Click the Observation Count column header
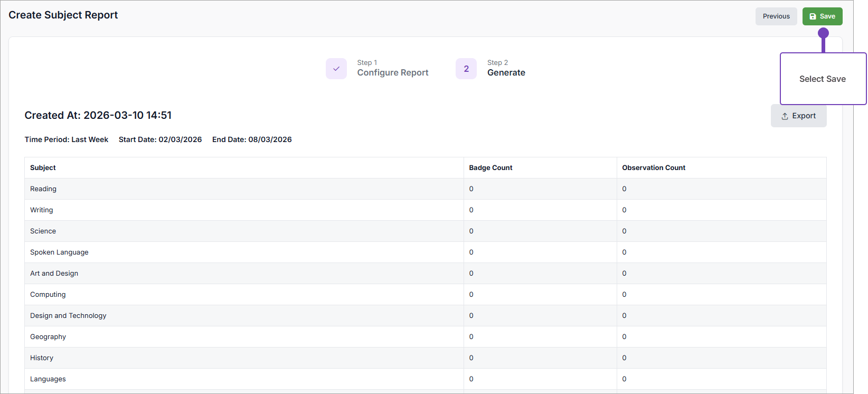 (654, 168)
